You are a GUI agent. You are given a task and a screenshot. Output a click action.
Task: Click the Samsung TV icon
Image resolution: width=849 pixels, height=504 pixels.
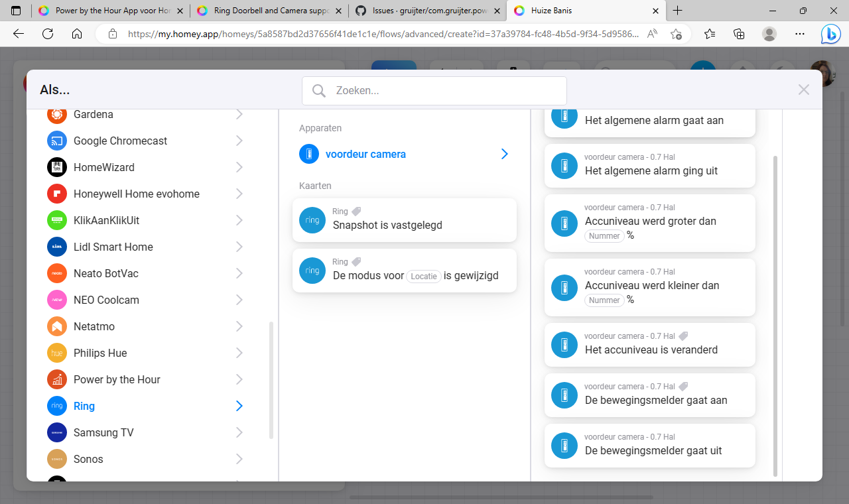tap(57, 432)
